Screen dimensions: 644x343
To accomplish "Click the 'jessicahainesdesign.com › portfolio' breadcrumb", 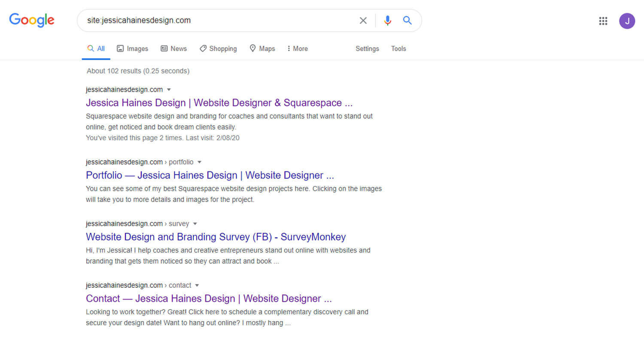I will tap(140, 162).
